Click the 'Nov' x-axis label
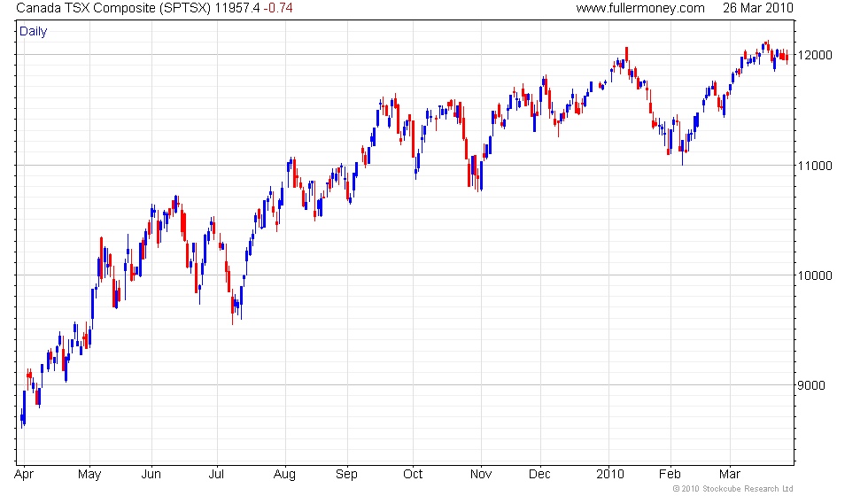The width and height of the screenshot is (868, 496). [480, 475]
